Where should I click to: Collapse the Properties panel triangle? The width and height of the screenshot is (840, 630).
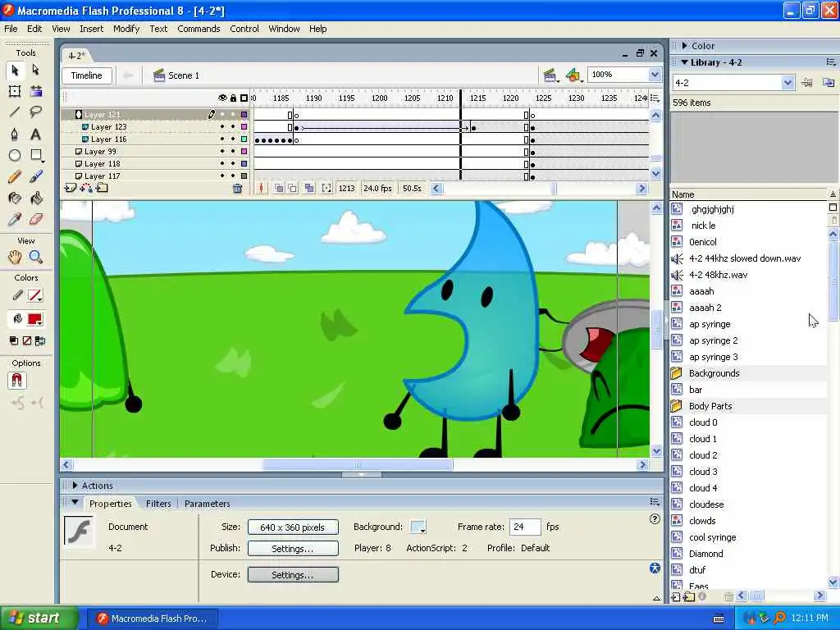75,503
